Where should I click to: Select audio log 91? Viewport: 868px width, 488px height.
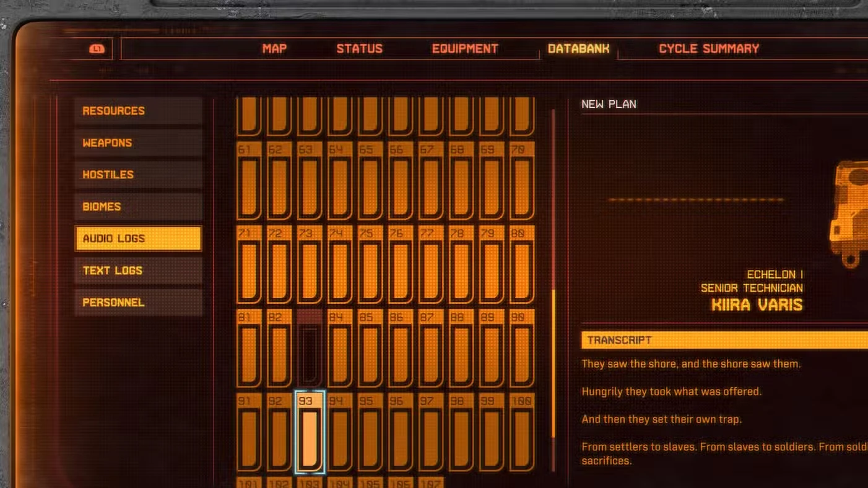[249, 432]
